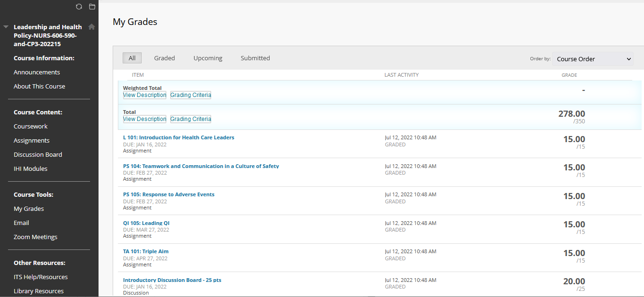Open Grading Criteria for Total row

[190, 119]
